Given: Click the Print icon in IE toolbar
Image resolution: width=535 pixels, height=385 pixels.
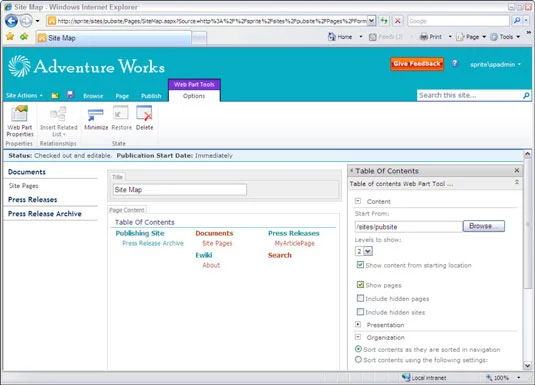Looking at the screenshot, I should point(424,37).
